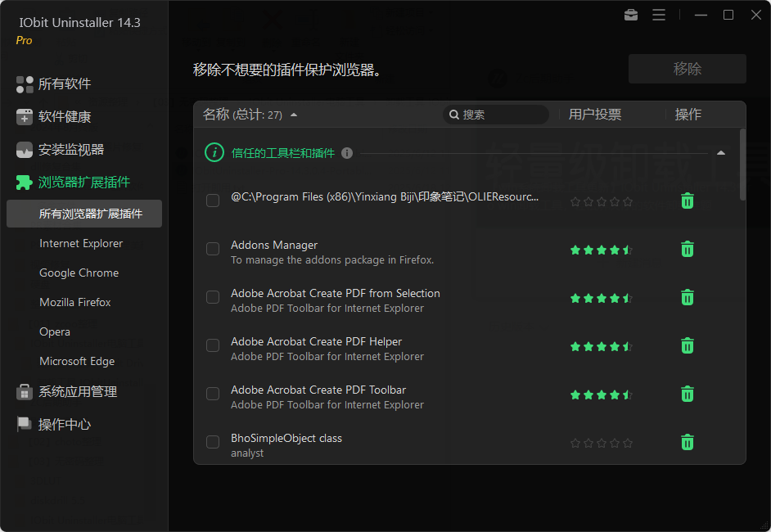Click the 信任的工具栏和插件 group title
The width and height of the screenshot is (771, 532).
click(x=282, y=153)
